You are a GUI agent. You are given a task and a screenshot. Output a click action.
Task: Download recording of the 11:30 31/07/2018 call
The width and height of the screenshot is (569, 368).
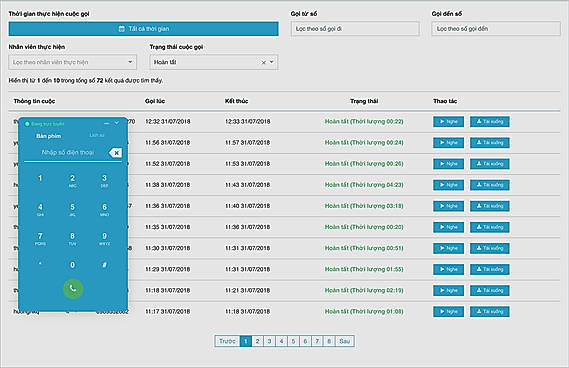[x=490, y=248]
